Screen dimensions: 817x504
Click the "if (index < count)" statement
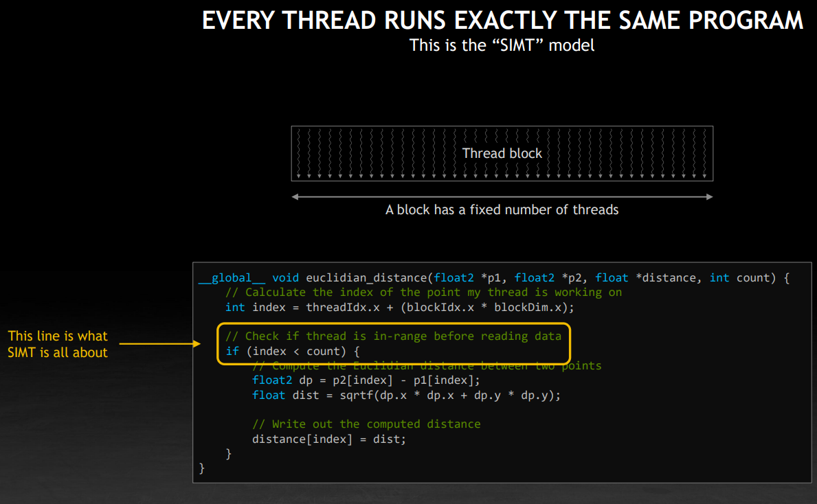[292, 352]
